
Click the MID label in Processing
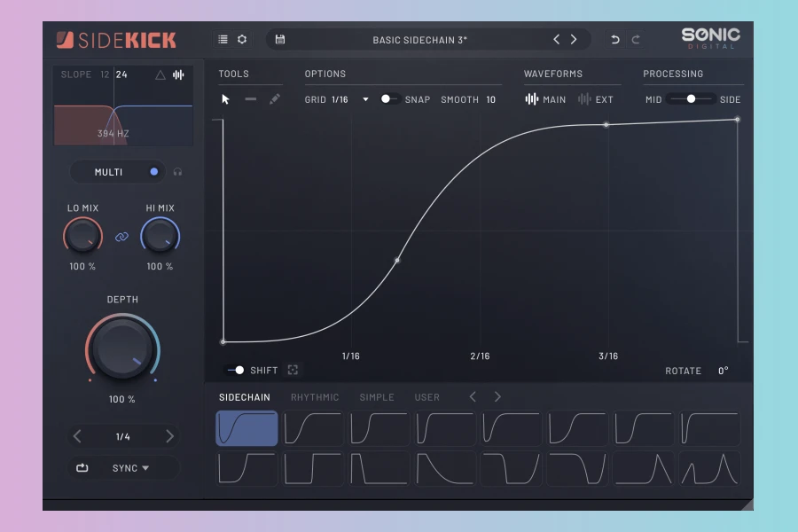(x=653, y=100)
